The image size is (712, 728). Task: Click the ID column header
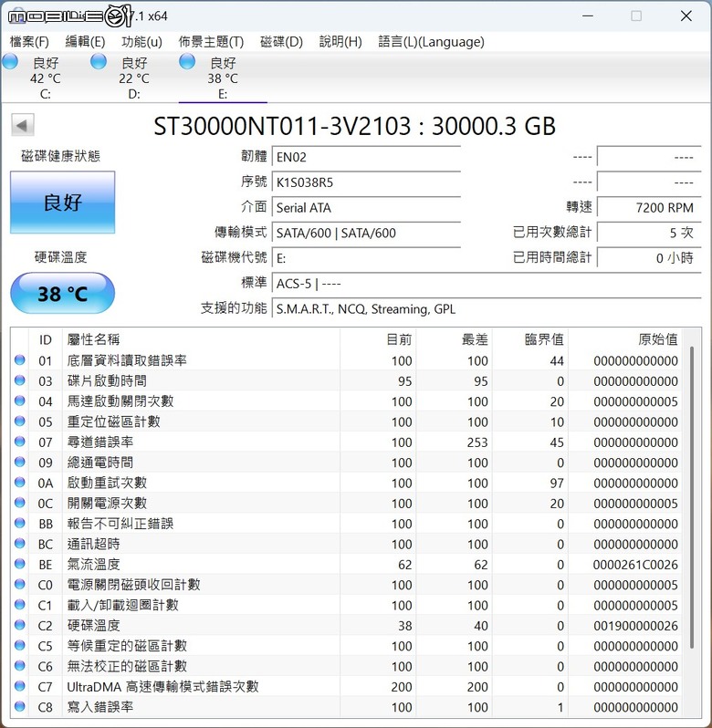46,340
